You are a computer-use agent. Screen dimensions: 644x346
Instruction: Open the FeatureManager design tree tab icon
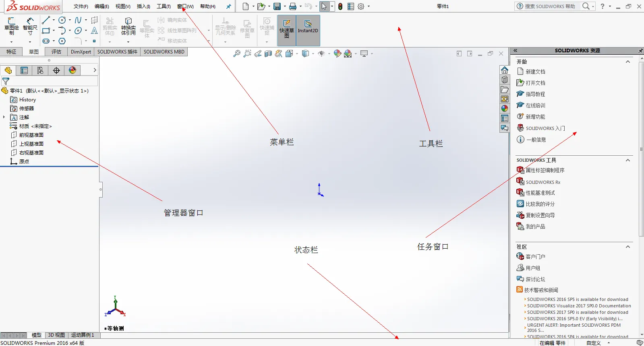[x=8, y=70]
